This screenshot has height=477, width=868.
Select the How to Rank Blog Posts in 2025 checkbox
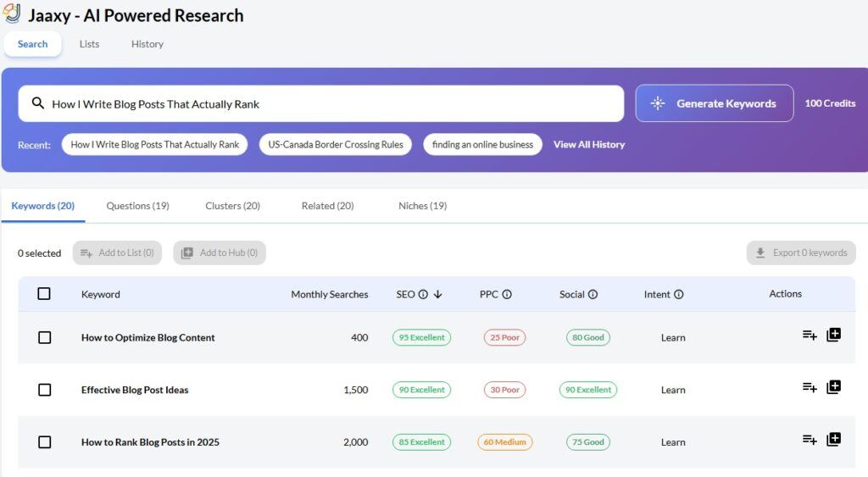tap(45, 442)
